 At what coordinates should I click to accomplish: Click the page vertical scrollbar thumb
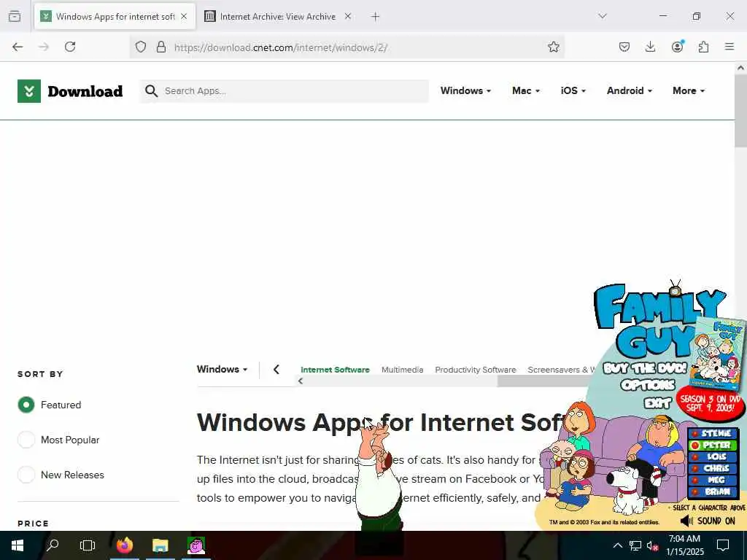coord(740,111)
